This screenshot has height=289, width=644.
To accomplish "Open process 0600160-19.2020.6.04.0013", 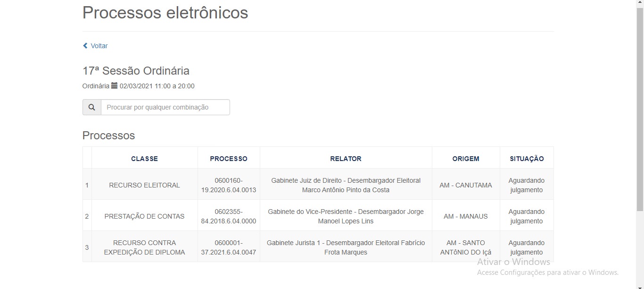I will pos(229,185).
